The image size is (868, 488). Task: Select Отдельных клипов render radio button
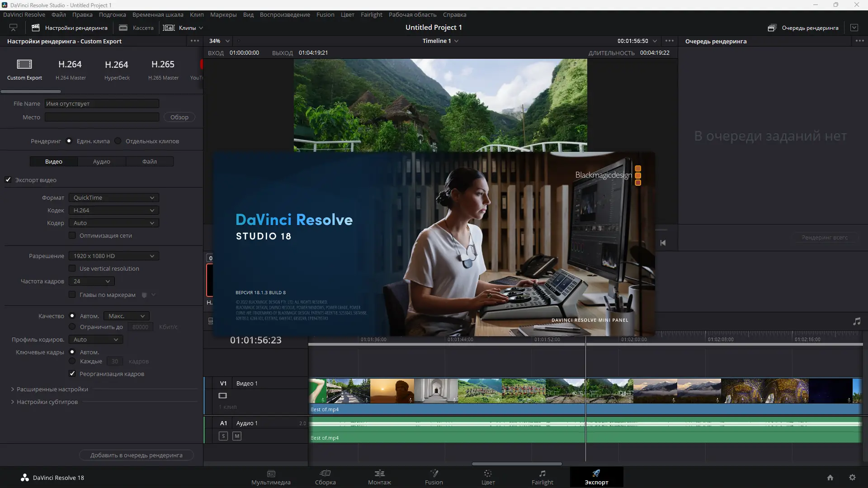[118, 141]
